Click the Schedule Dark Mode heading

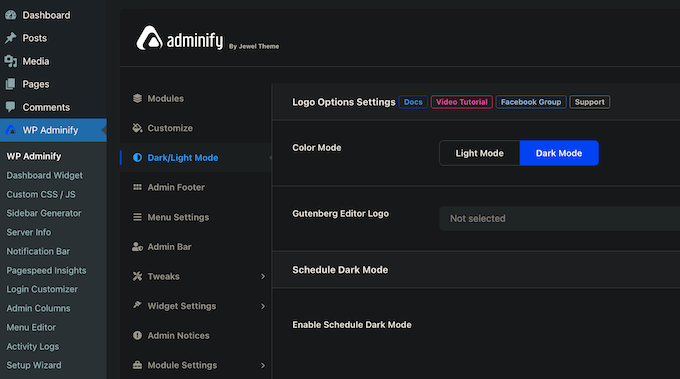click(x=340, y=270)
